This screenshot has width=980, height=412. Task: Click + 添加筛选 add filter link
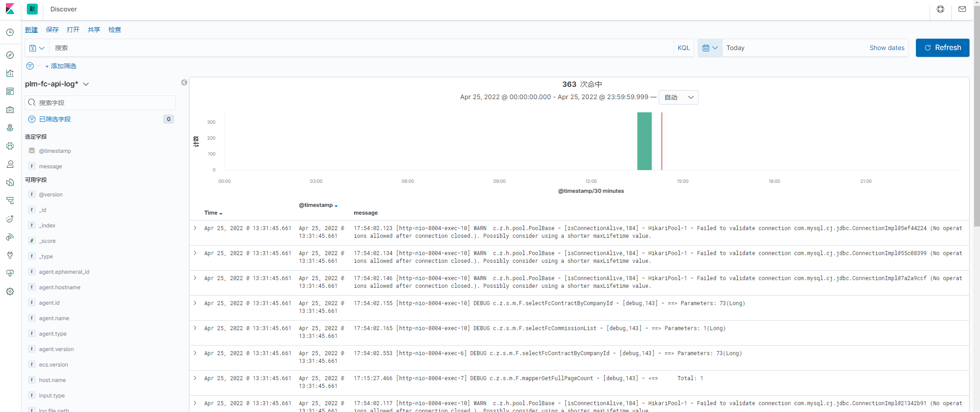pos(61,66)
